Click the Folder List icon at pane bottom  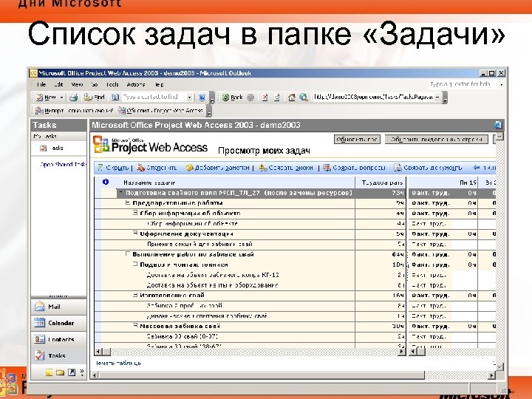pos(61,372)
